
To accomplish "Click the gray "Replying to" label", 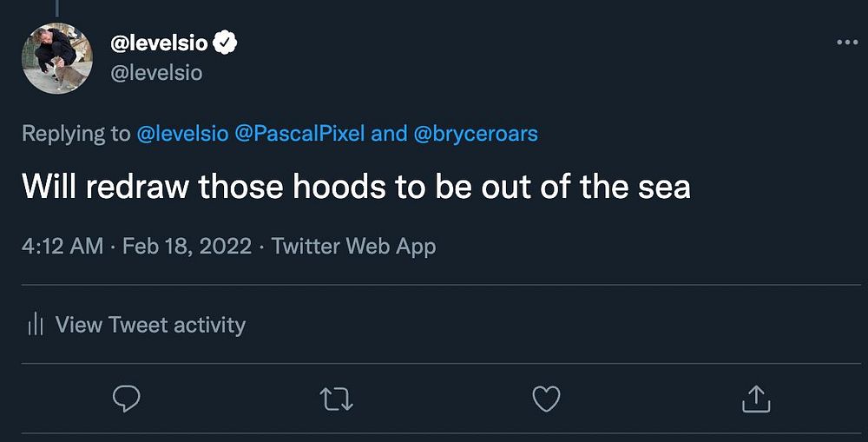I will pyautogui.click(x=76, y=134).
